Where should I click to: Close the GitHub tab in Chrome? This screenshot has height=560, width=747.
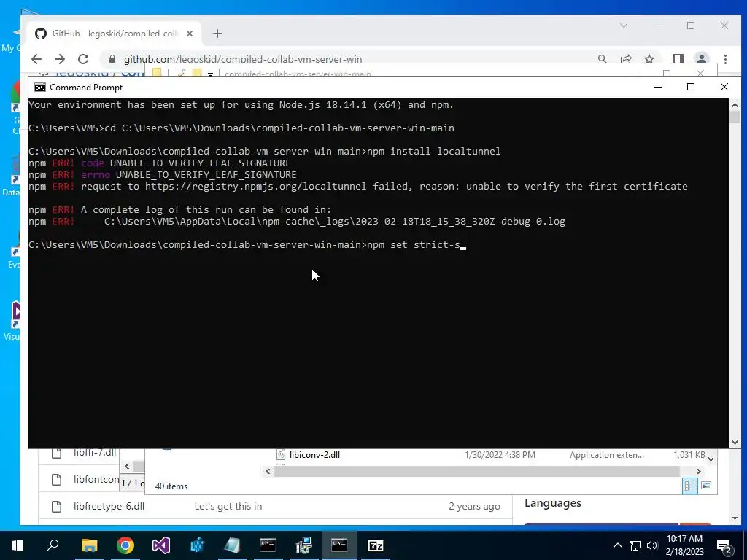tap(190, 34)
